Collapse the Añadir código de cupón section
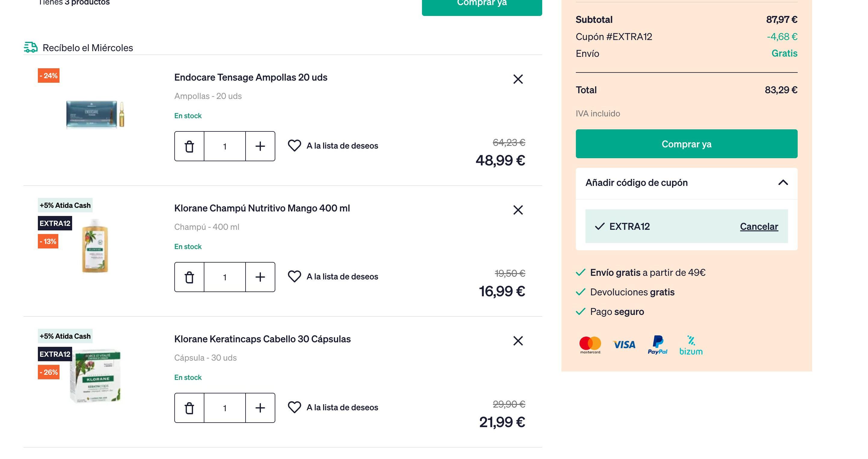 [783, 183]
